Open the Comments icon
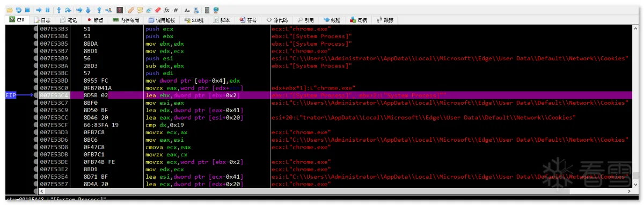 [x=140, y=10]
